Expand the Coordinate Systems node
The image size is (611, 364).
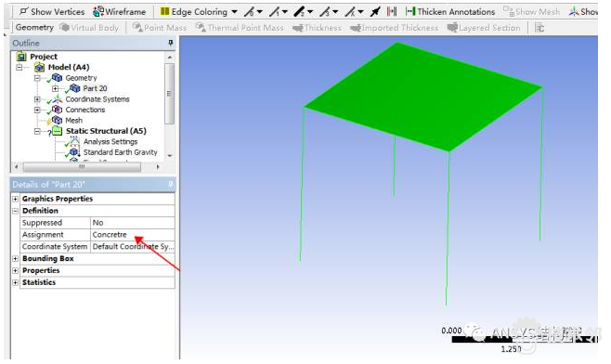coord(37,99)
